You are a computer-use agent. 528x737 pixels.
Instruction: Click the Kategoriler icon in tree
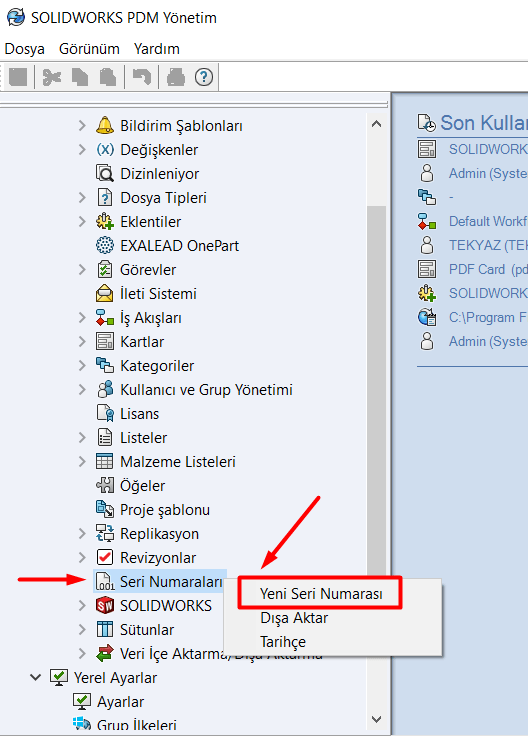coord(105,365)
